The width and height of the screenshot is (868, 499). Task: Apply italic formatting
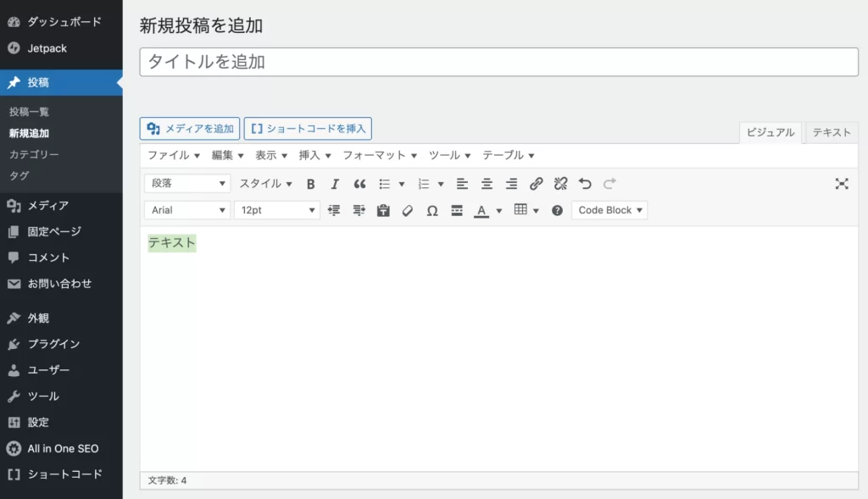(x=335, y=184)
